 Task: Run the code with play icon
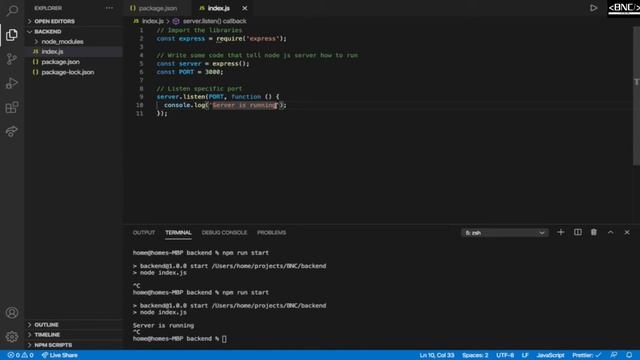(593, 8)
